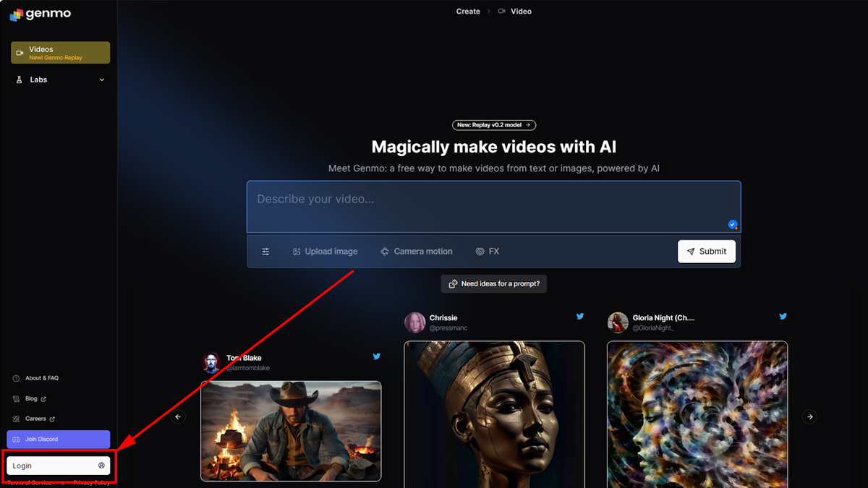
Task: Click the About question mark icon
Action: click(17, 378)
